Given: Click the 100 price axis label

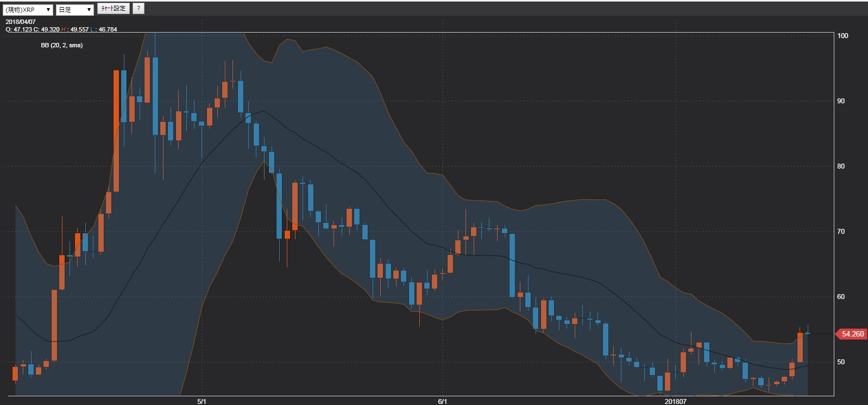Looking at the screenshot, I should tap(842, 36).
